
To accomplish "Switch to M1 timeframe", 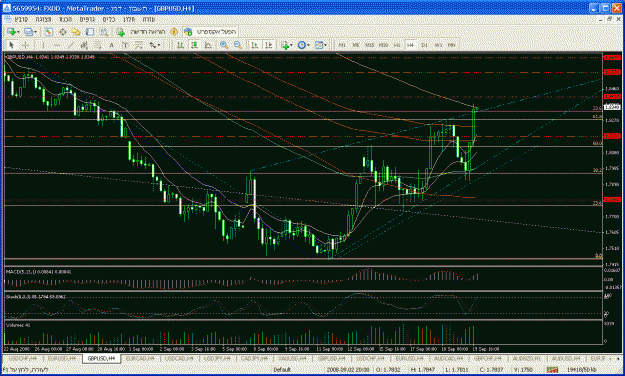I will (x=342, y=45).
